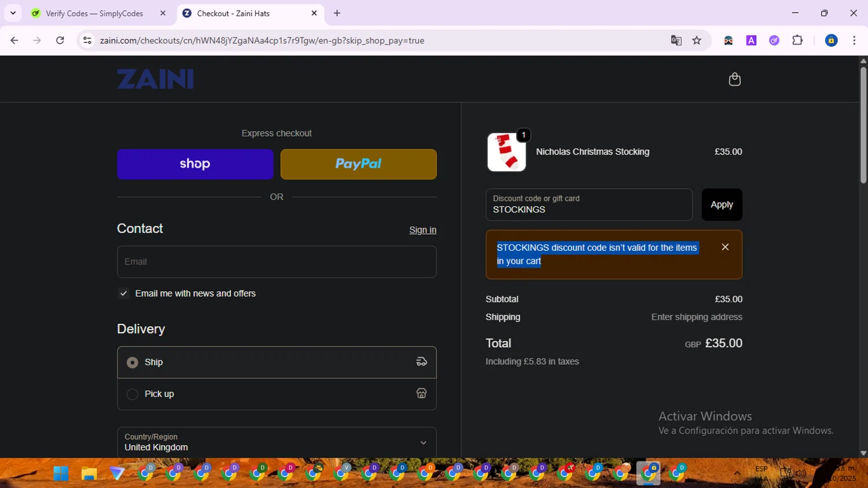868x488 pixels.
Task: Open the Extensions puzzle piece menu
Action: [x=797, y=41]
